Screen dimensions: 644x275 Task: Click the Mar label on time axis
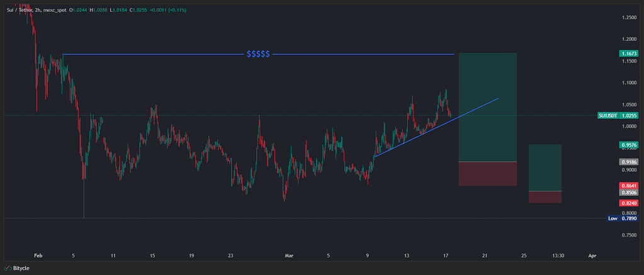click(x=289, y=255)
